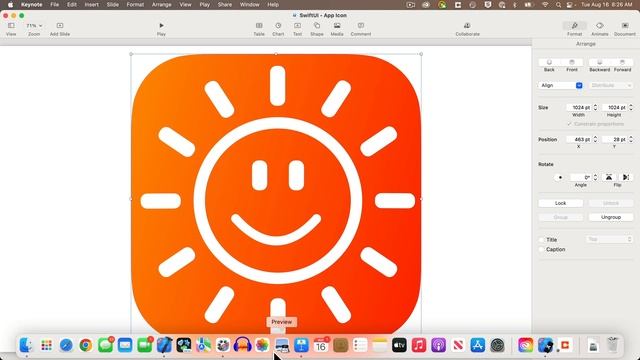The image size is (640, 360).
Task: Click the Unlock button
Action: pos(611,203)
